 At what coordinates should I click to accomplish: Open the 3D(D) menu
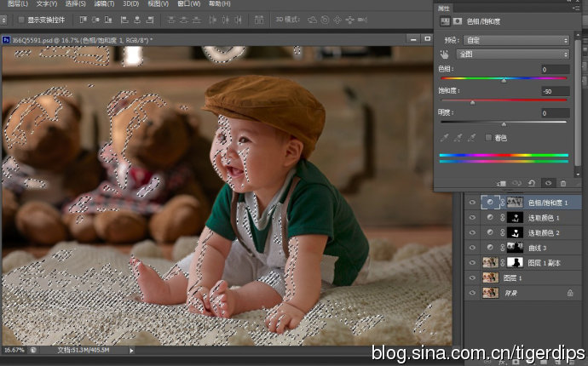click(x=131, y=3)
